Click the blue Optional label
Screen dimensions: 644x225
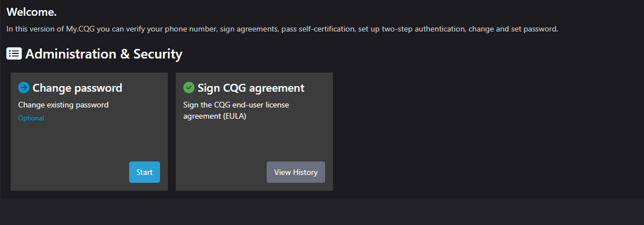click(x=31, y=118)
